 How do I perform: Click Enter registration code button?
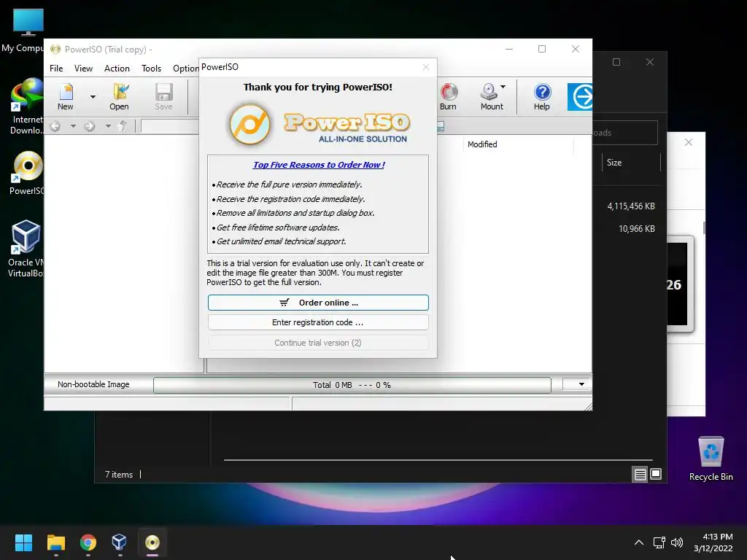[318, 322]
